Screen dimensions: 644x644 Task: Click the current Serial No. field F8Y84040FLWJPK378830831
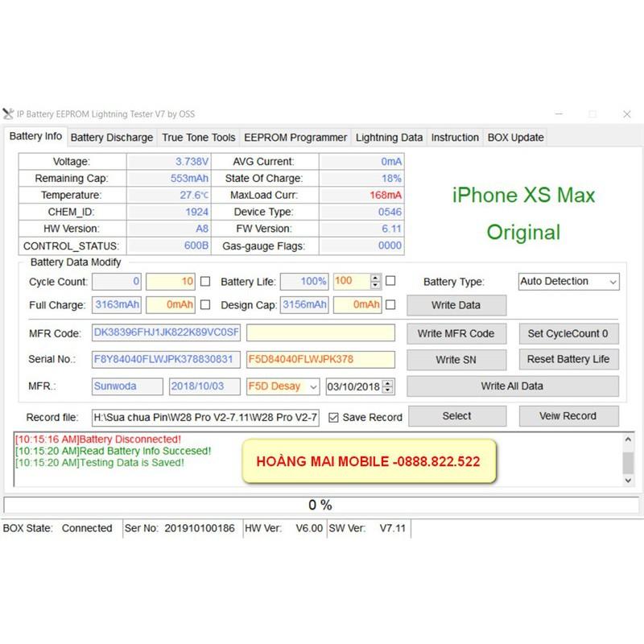point(166,359)
